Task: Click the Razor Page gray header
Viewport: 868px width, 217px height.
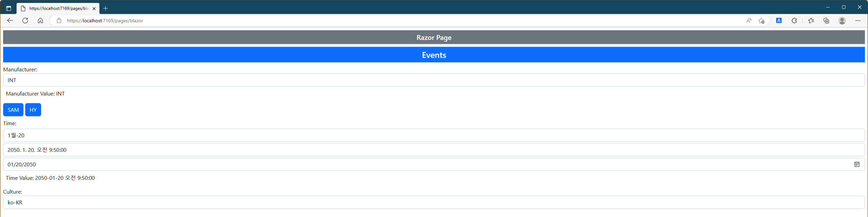Action: point(434,37)
